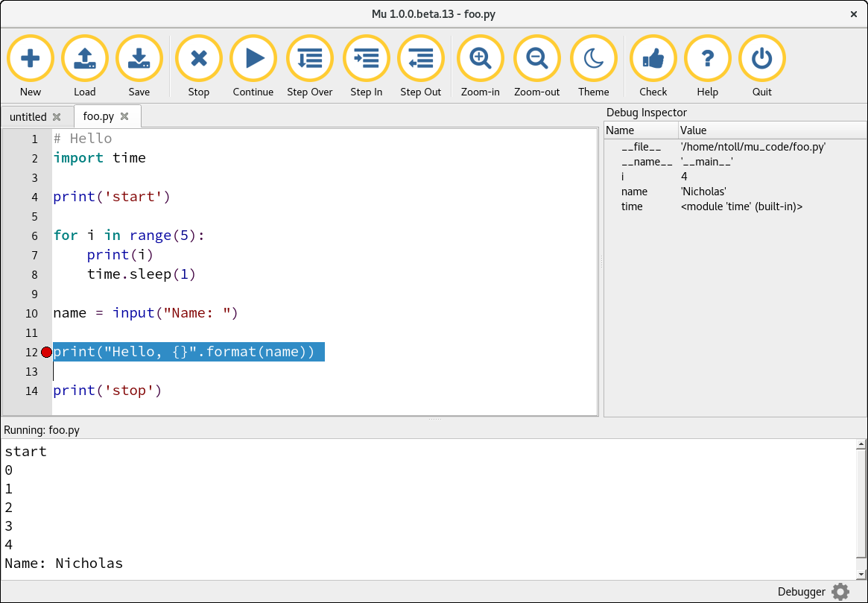Click line number 10 in margin
This screenshot has height=603, width=868.
point(31,313)
